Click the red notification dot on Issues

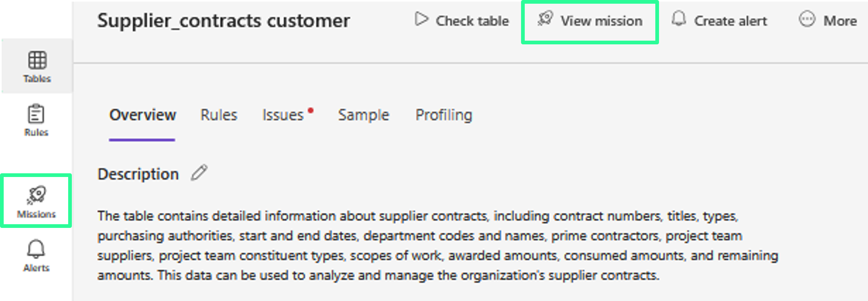pyautogui.click(x=311, y=110)
